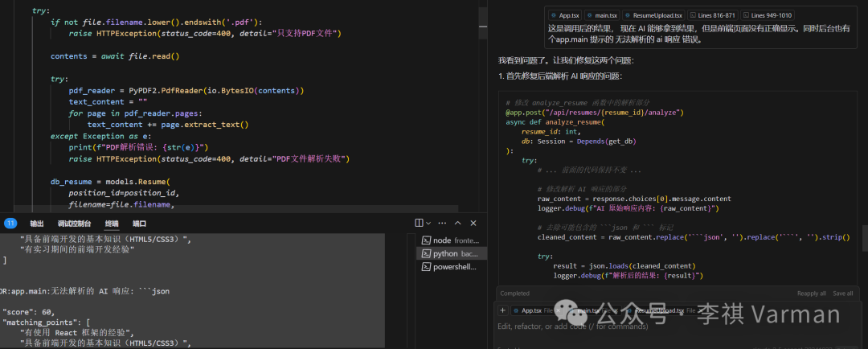Add context with the plus button
868x349 pixels.
pyautogui.click(x=502, y=310)
